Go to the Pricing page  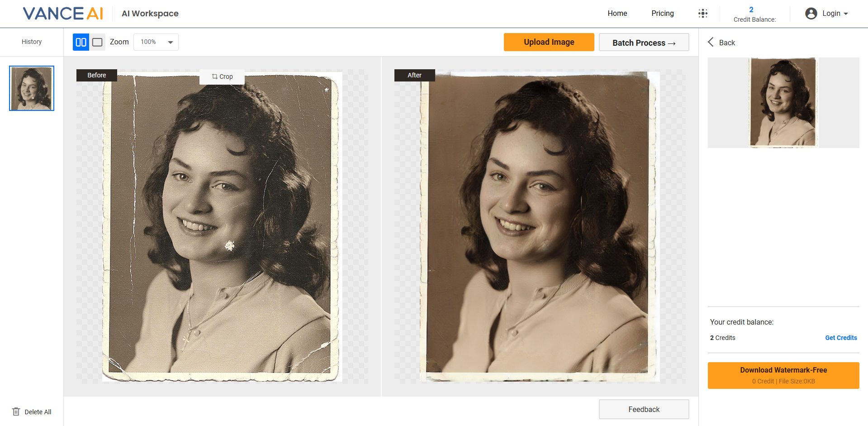(662, 14)
